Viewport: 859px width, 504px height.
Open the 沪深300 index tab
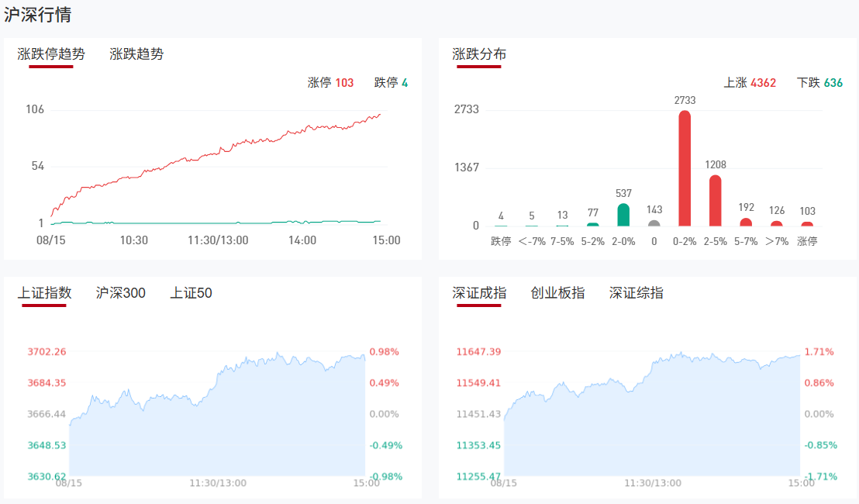point(121,293)
